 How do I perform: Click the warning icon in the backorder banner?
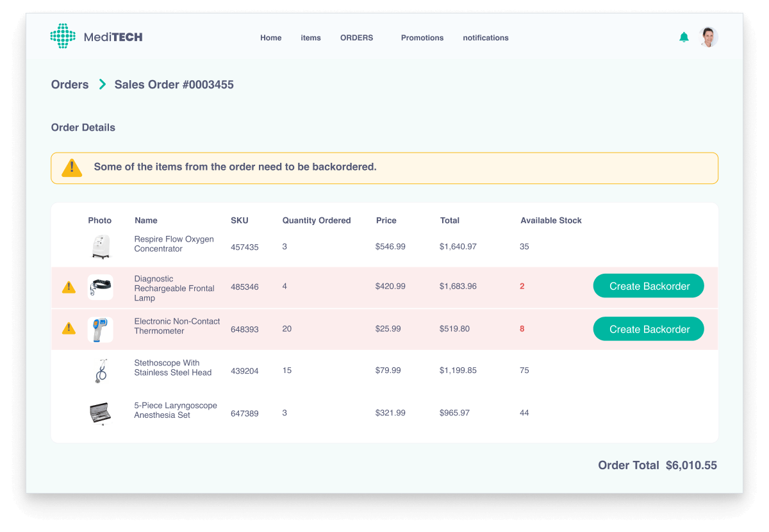[72, 168]
